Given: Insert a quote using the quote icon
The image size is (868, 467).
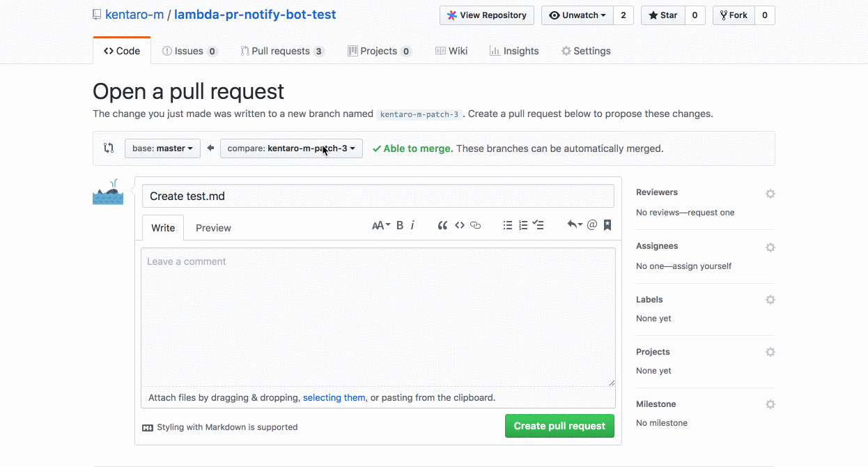Looking at the screenshot, I should pyautogui.click(x=442, y=225).
